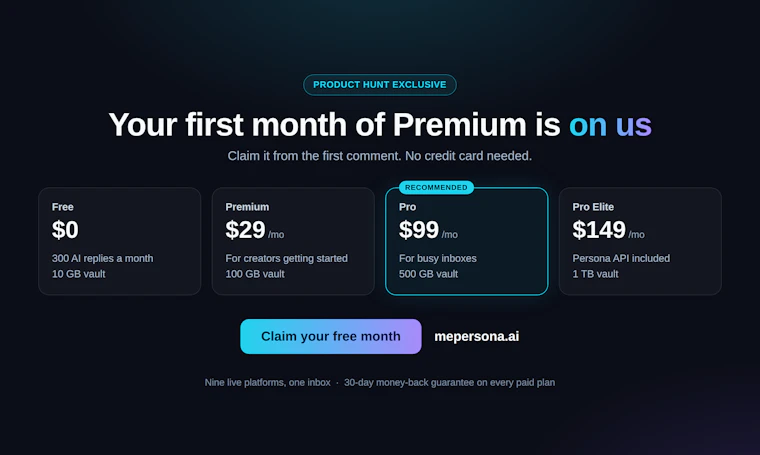Click '500 GB vault' in Pro card
760x455 pixels.
click(x=428, y=274)
